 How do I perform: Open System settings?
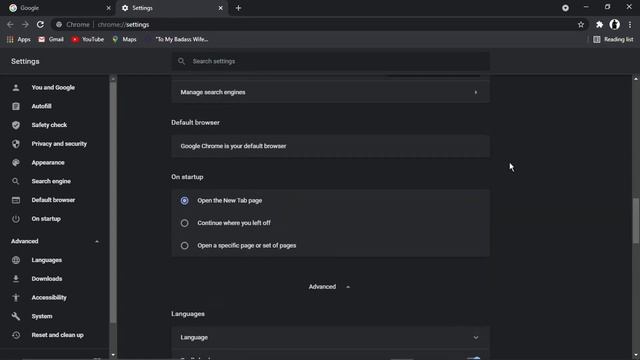[x=42, y=317]
